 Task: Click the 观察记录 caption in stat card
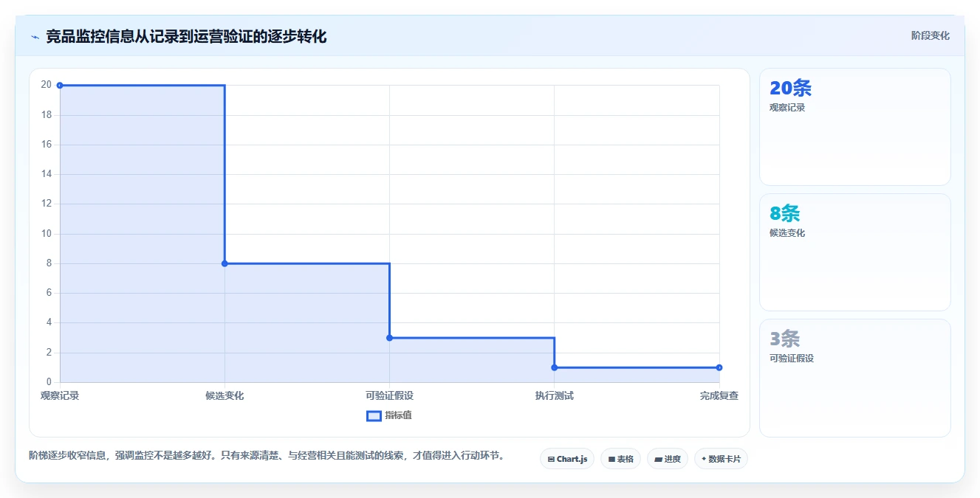[x=787, y=108]
